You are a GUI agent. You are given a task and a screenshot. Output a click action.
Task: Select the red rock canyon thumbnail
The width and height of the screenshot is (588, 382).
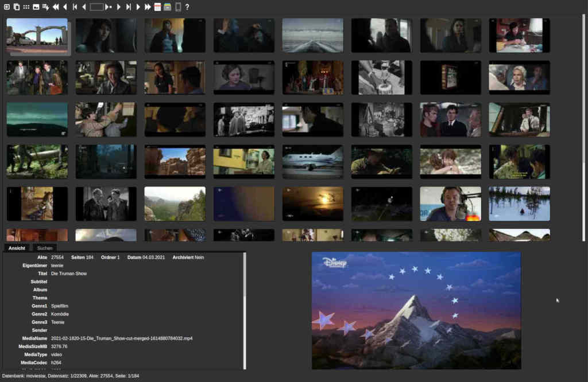pyautogui.click(x=175, y=162)
